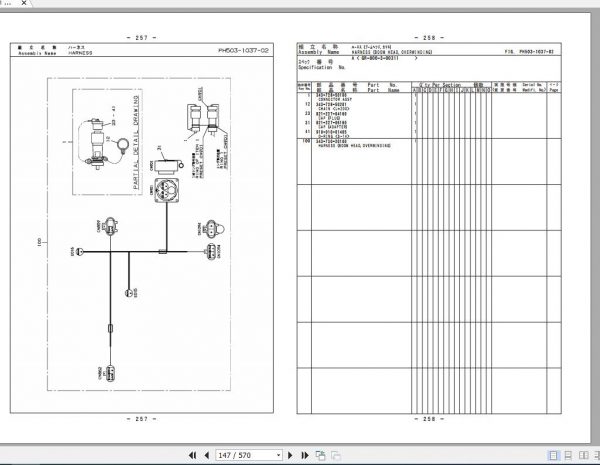
Task: Click the 258 page number at top
Action: [429, 38]
